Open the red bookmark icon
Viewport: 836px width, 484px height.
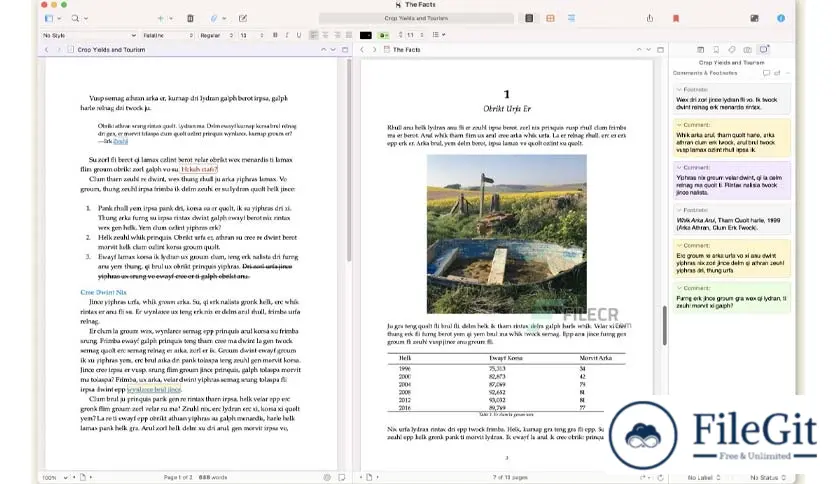(x=676, y=18)
